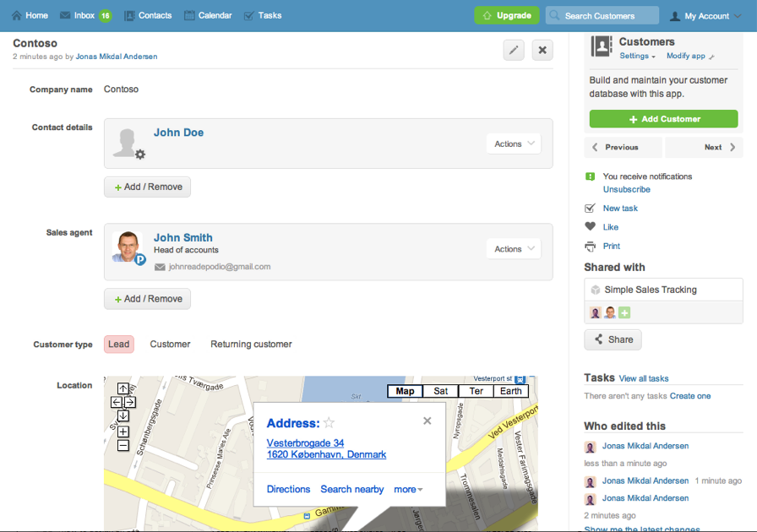757x532 pixels.
Task: Click the map zoom out minus button
Action: tap(123, 445)
